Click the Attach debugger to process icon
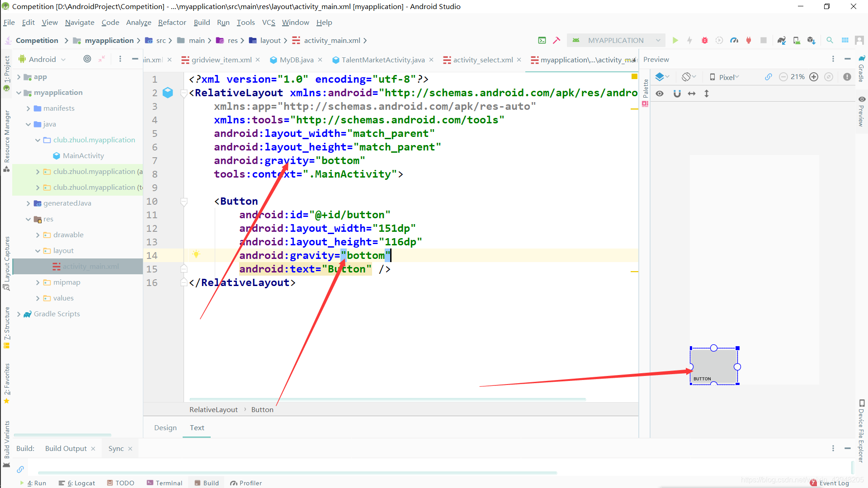The image size is (868, 488). (748, 41)
